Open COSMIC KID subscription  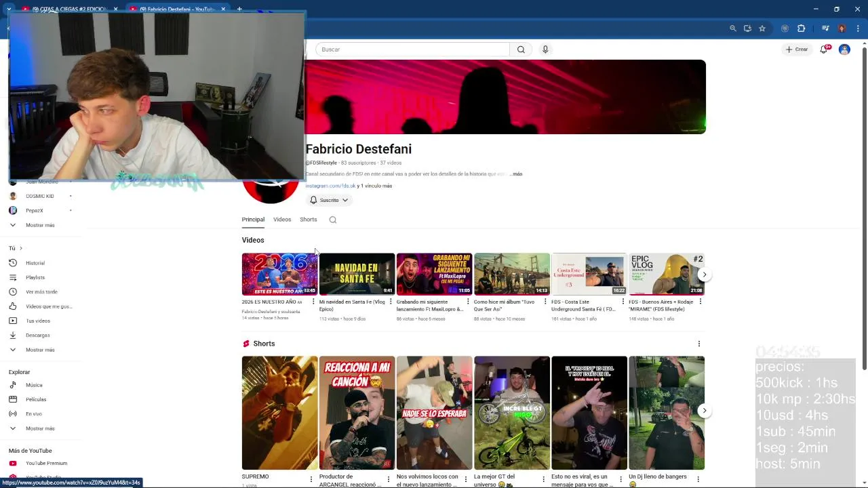[41, 196]
